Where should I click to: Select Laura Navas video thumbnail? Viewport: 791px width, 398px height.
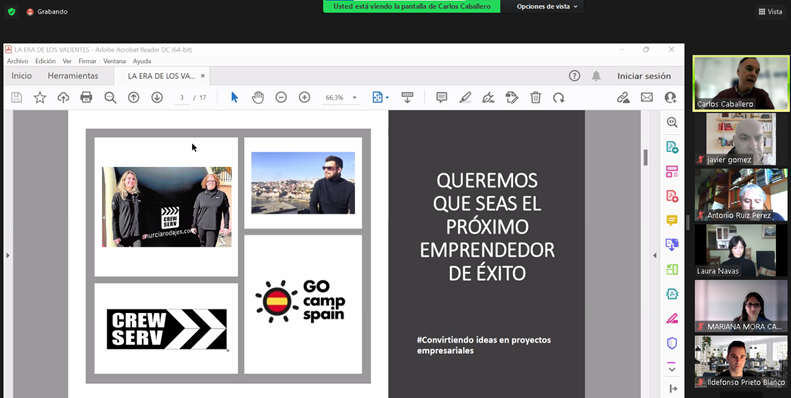pyautogui.click(x=741, y=250)
